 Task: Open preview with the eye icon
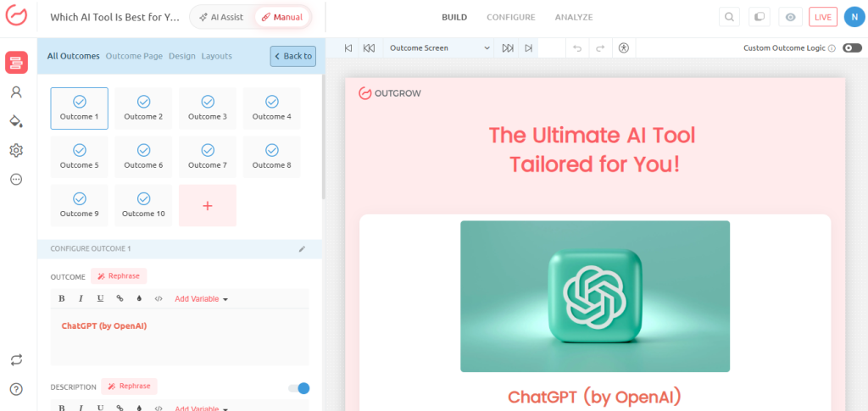click(790, 17)
